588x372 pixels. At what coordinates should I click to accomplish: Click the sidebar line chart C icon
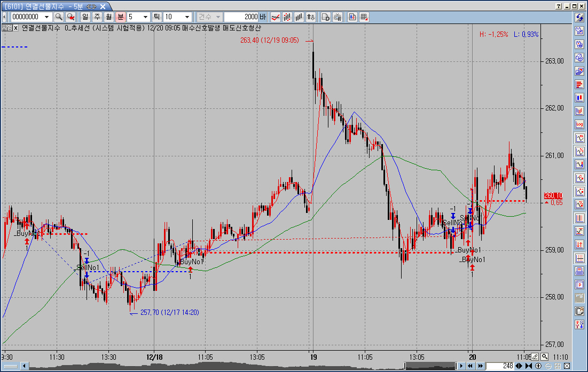click(x=579, y=178)
